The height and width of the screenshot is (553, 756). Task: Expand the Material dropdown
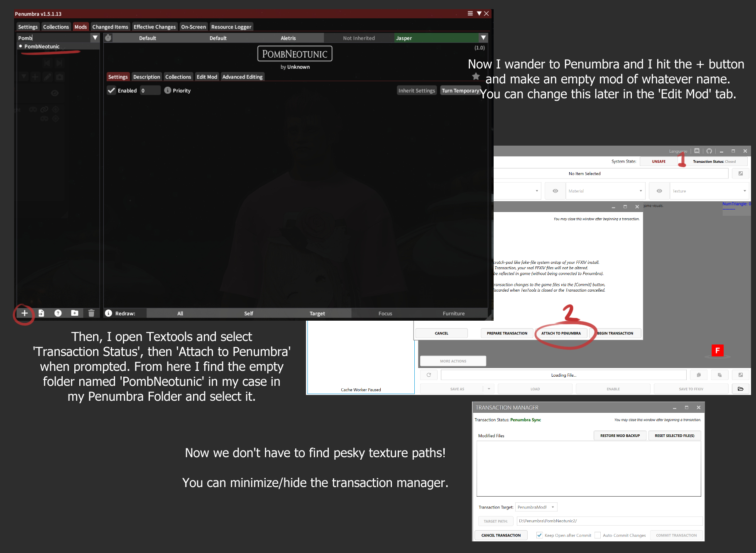[641, 191]
